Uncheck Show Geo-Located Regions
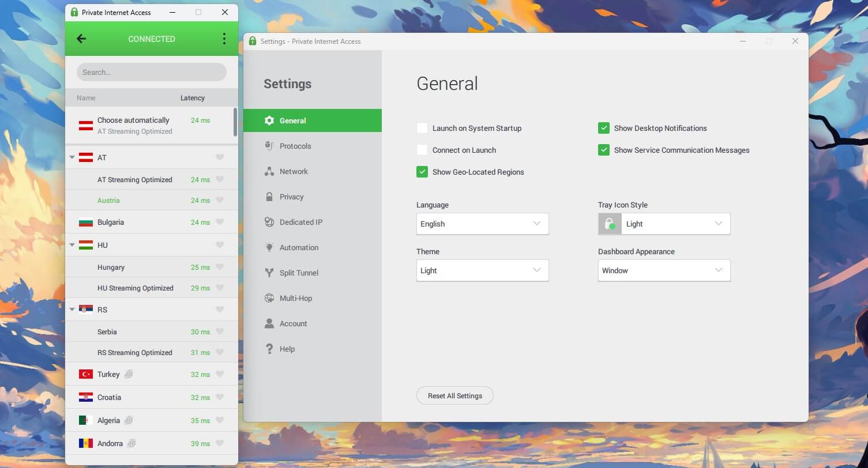 tap(422, 172)
